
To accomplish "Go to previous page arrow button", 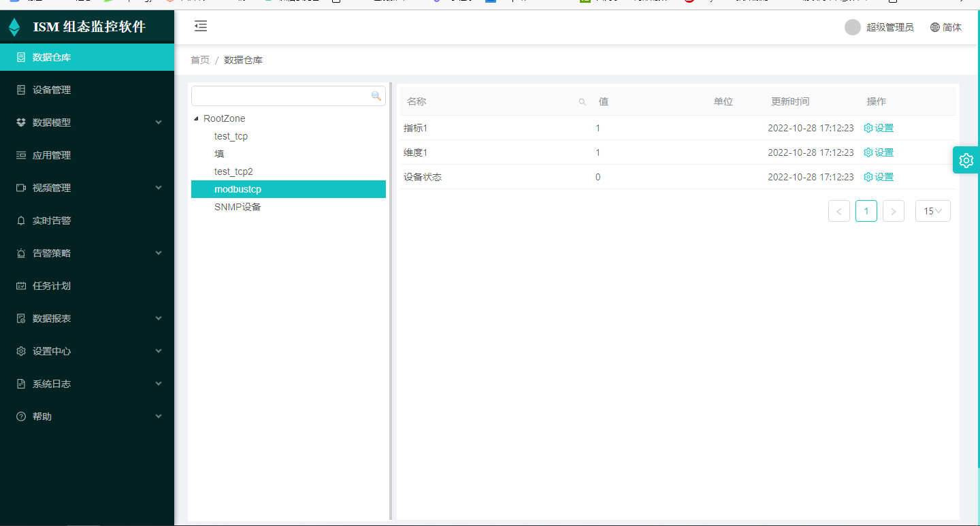I will point(839,211).
